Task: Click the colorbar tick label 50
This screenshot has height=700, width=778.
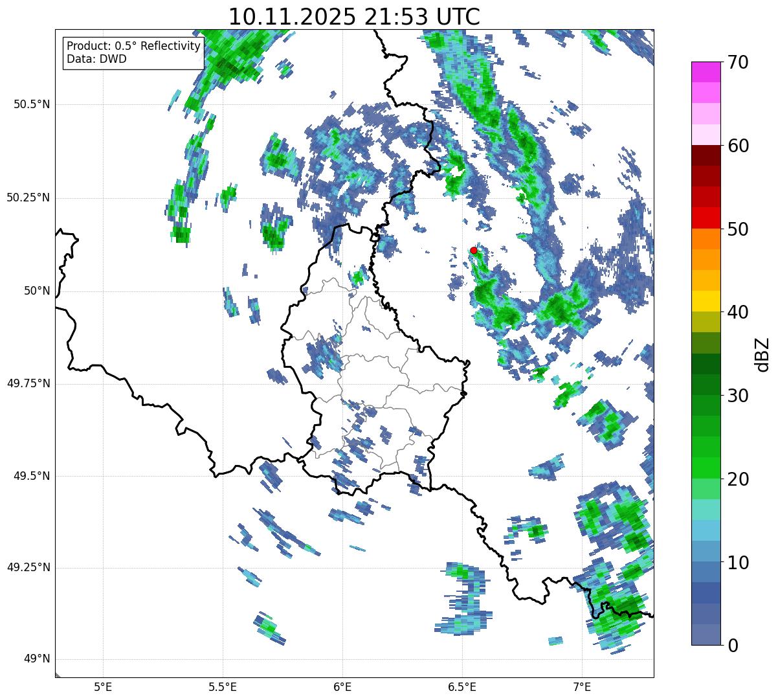Action: pyautogui.click(x=738, y=229)
